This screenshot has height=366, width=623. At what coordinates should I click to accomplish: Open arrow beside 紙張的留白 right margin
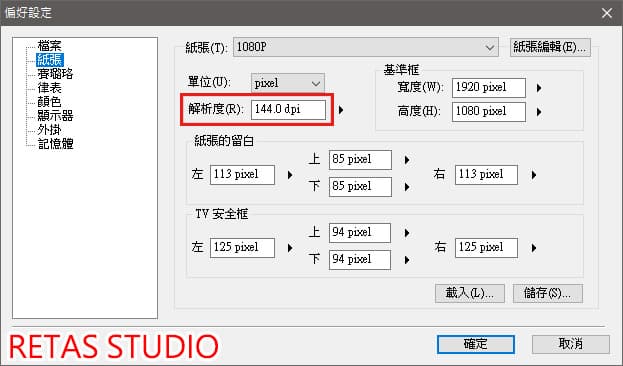pyautogui.click(x=534, y=175)
